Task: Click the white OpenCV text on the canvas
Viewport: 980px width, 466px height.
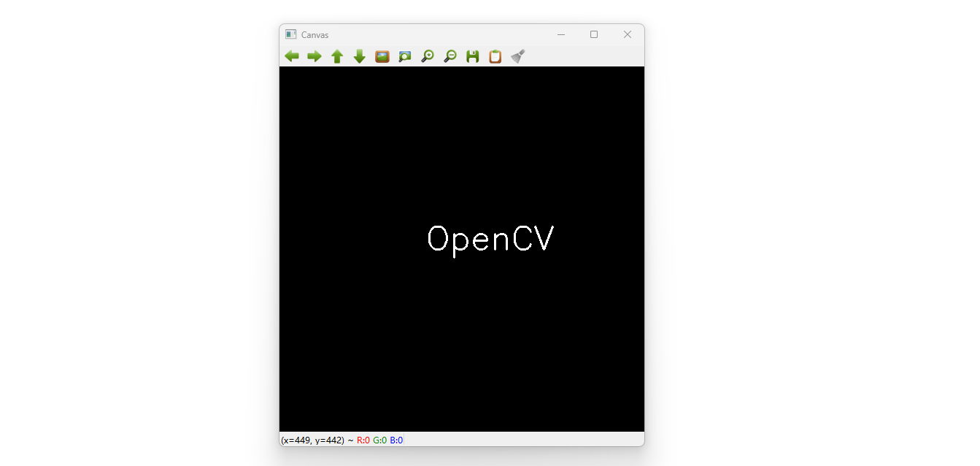Action: (x=490, y=238)
